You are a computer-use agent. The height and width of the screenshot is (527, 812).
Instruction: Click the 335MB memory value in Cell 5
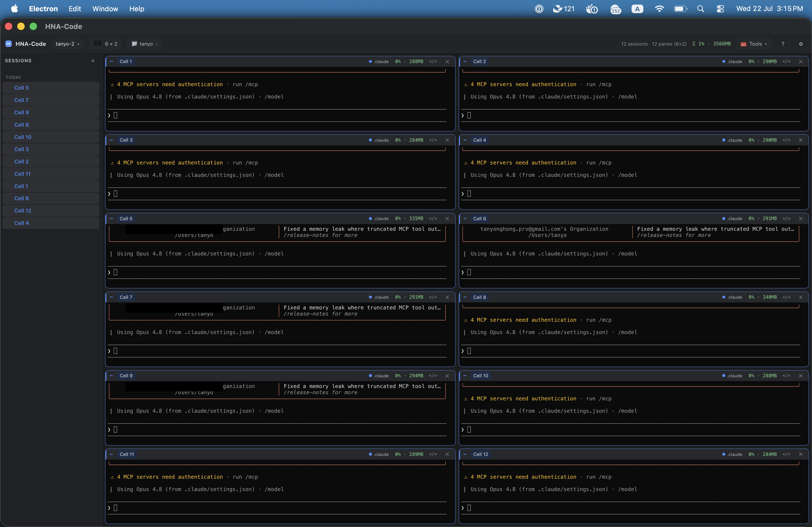pos(416,219)
